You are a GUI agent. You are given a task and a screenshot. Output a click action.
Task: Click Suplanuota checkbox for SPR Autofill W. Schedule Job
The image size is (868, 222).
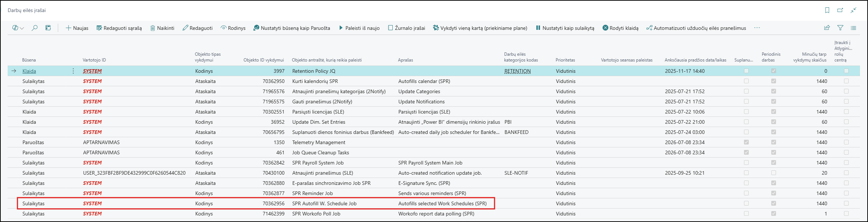point(746,203)
